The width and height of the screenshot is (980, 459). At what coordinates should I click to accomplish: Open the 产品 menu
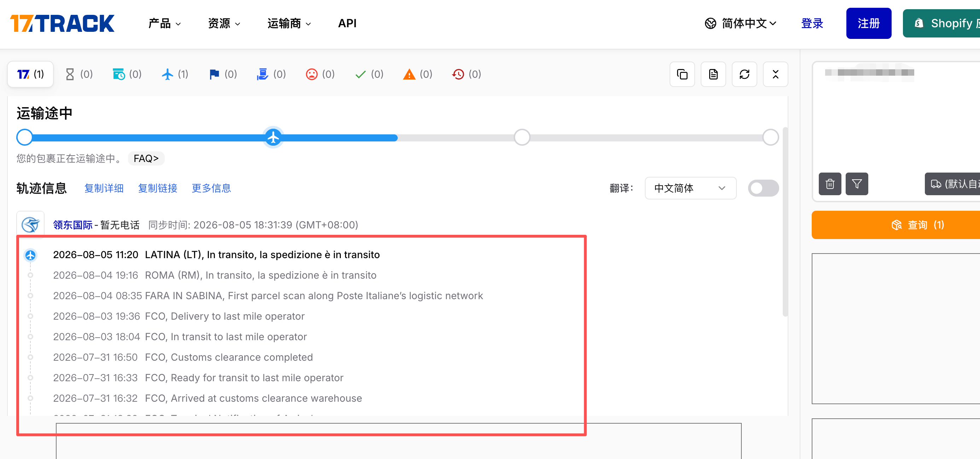tap(164, 24)
